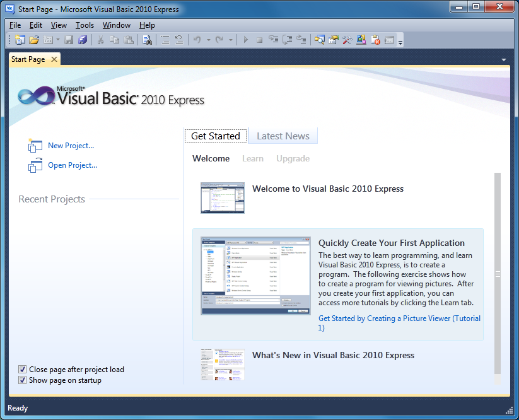
Task: Switch to the Latest News tab
Action: [283, 135]
